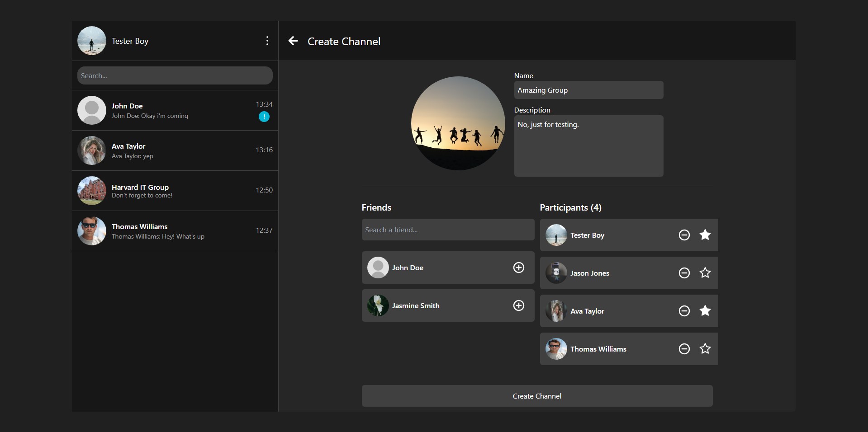The height and width of the screenshot is (432, 868).
Task: Select the Jasmine Smith name in Friends list
Action: [x=416, y=305]
